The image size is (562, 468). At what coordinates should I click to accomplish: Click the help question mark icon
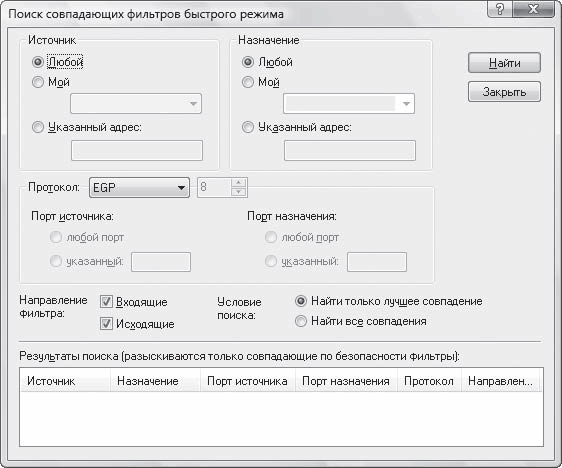pos(500,9)
